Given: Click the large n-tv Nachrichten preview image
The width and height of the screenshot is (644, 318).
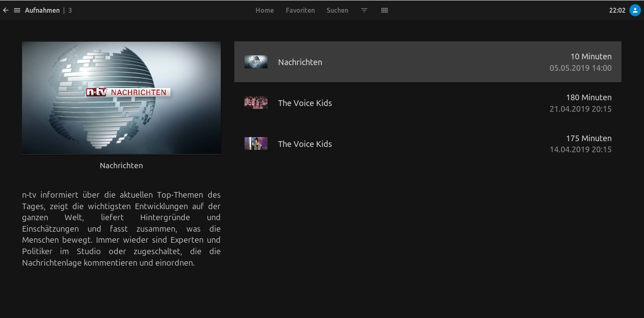Looking at the screenshot, I should coord(121,98).
